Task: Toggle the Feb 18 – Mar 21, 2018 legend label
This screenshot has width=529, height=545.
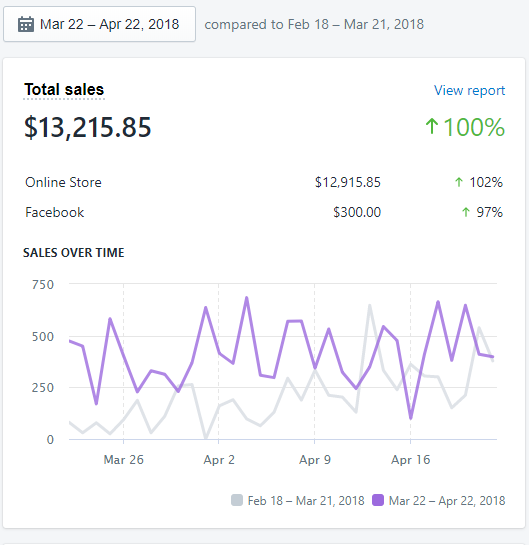Action: point(306,501)
